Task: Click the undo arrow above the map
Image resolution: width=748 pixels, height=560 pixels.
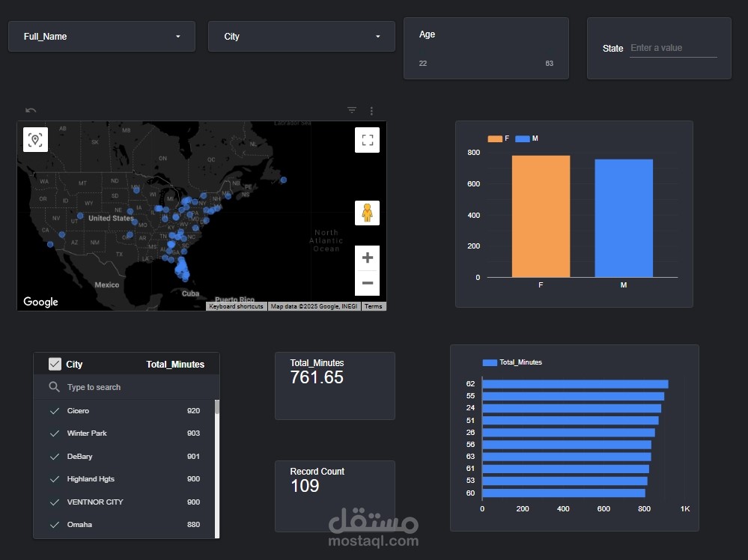Action: click(31, 110)
